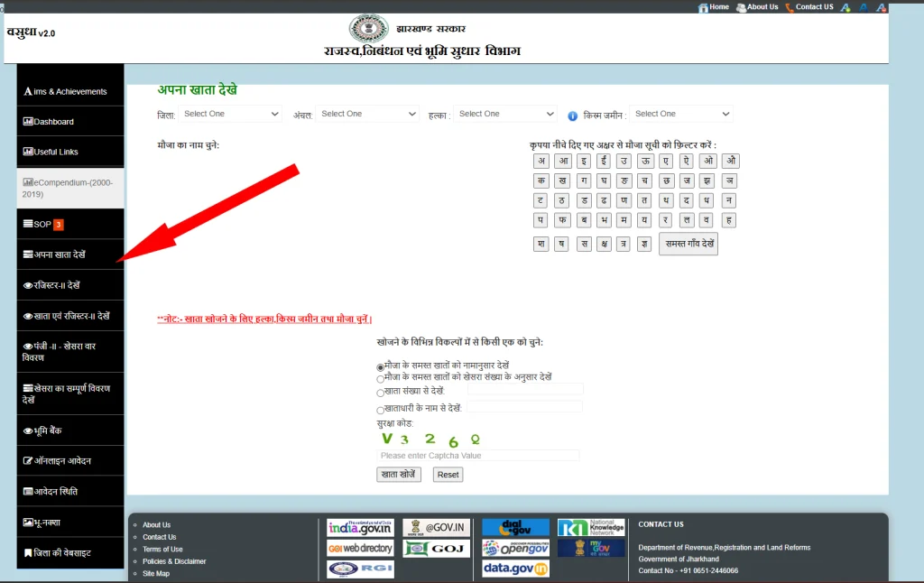Filter village list by letter क
The width and height of the screenshot is (924, 583).
click(x=541, y=180)
